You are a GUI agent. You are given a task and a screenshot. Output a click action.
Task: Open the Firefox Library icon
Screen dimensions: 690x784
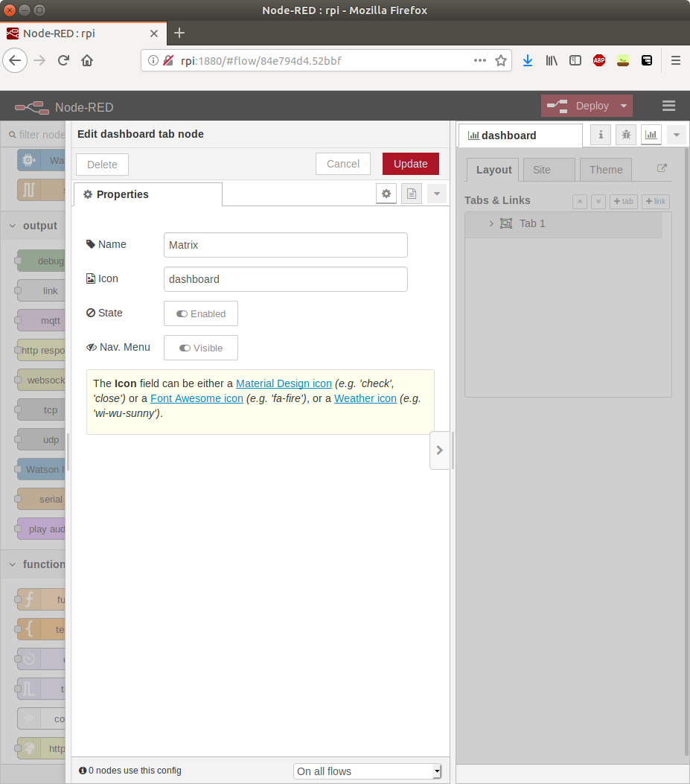[552, 60]
